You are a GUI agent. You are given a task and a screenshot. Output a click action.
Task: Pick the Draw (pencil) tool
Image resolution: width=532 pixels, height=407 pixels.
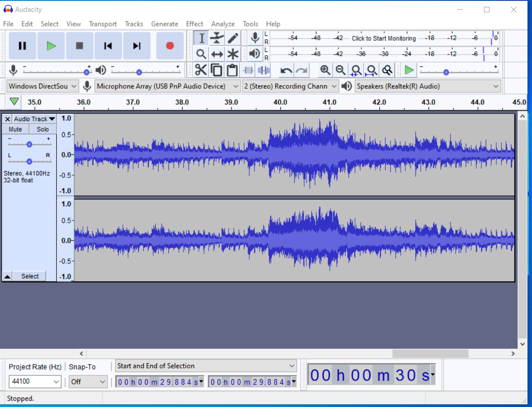click(x=233, y=38)
